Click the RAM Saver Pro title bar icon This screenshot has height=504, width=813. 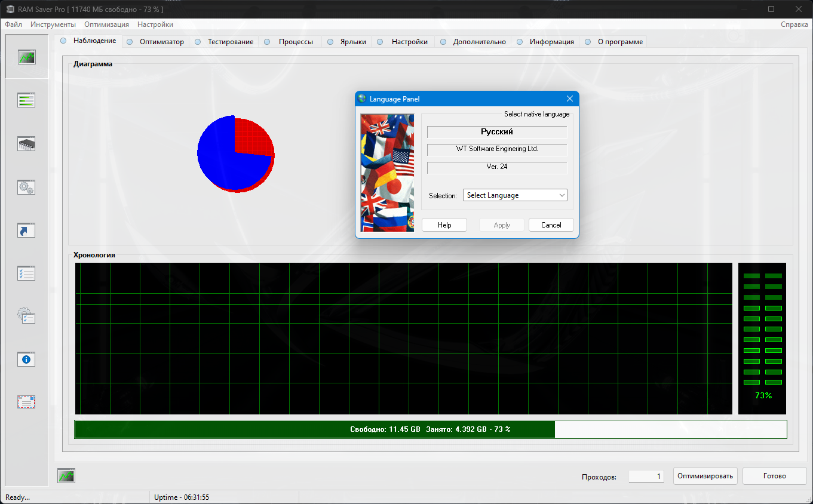point(10,10)
